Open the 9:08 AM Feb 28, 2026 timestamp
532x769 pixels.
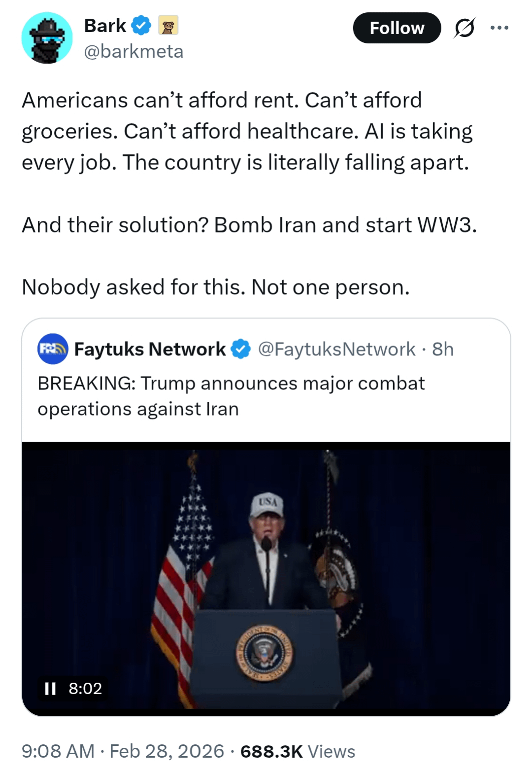tap(123, 751)
